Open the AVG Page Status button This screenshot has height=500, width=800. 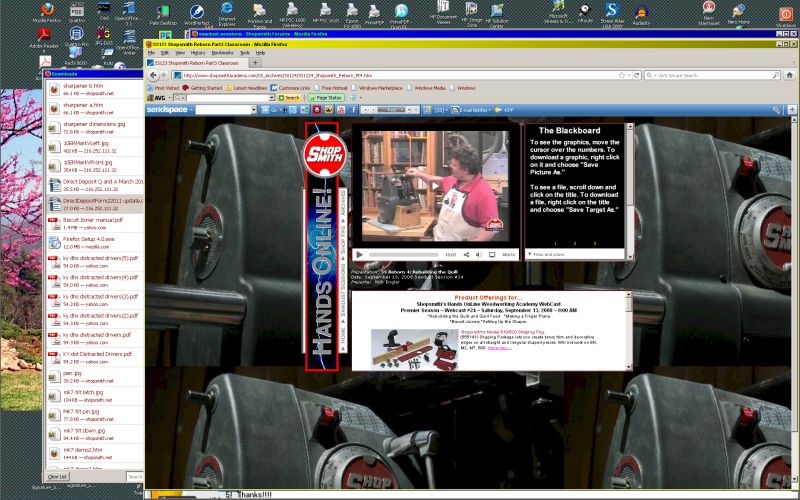(326, 97)
